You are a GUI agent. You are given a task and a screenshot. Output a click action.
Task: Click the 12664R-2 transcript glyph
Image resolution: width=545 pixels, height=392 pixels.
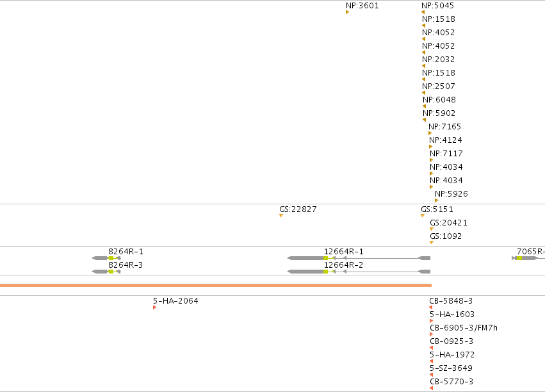click(x=359, y=272)
